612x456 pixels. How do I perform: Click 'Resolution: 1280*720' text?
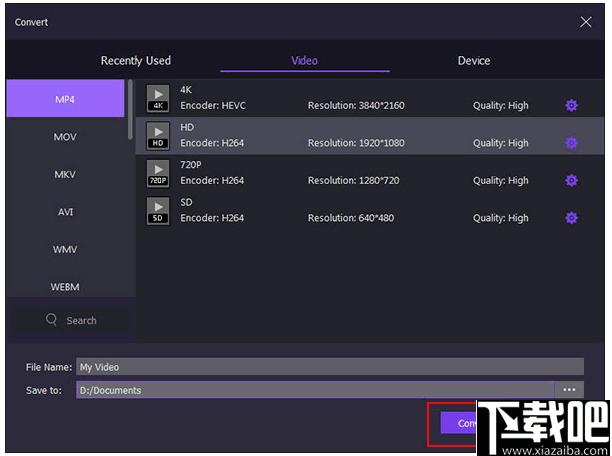(354, 180)
